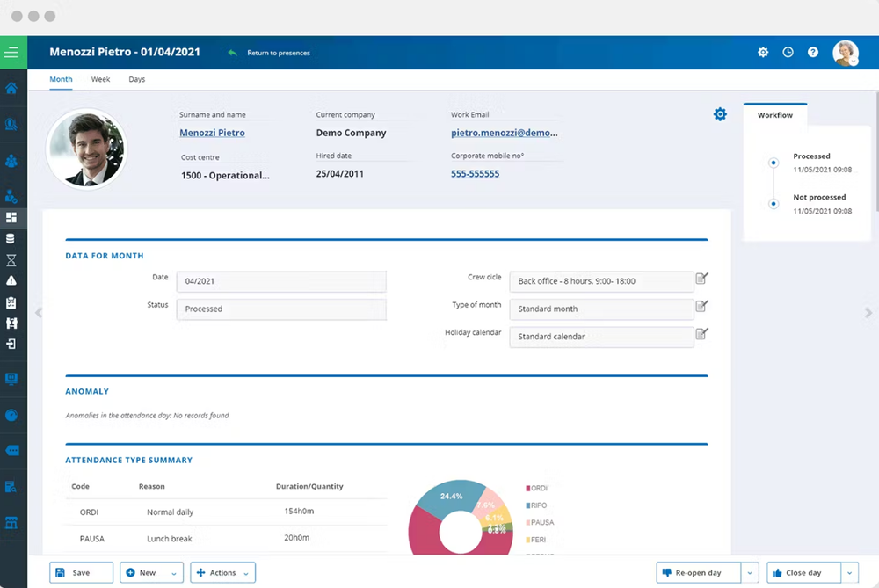Click the blue gear beside employee details
Screen dimensions: 879x588
click(720, 114)
